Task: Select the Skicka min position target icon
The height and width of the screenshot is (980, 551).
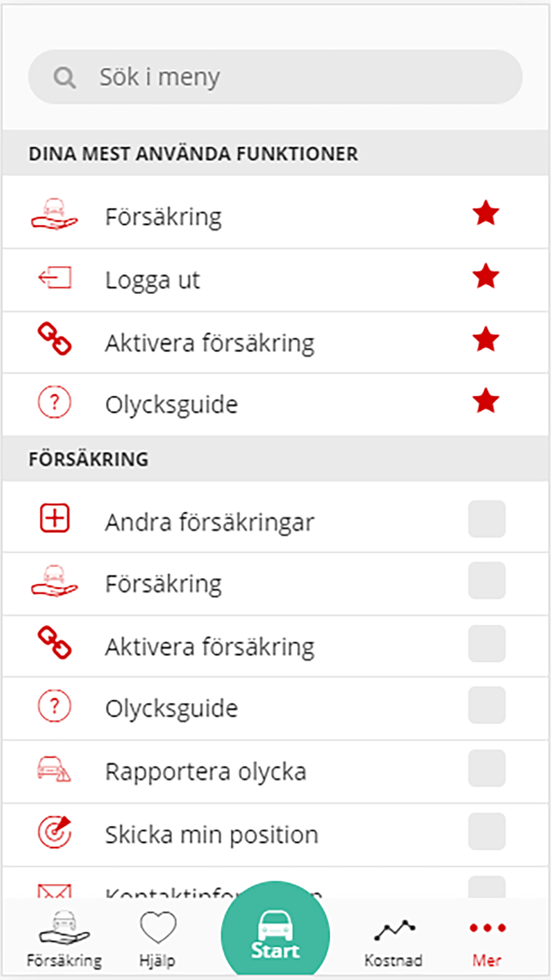Action: coord(55,832)
